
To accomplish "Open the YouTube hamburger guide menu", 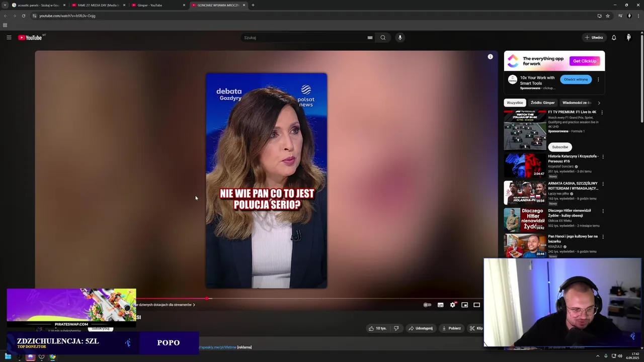I will (x=9, y=37).
